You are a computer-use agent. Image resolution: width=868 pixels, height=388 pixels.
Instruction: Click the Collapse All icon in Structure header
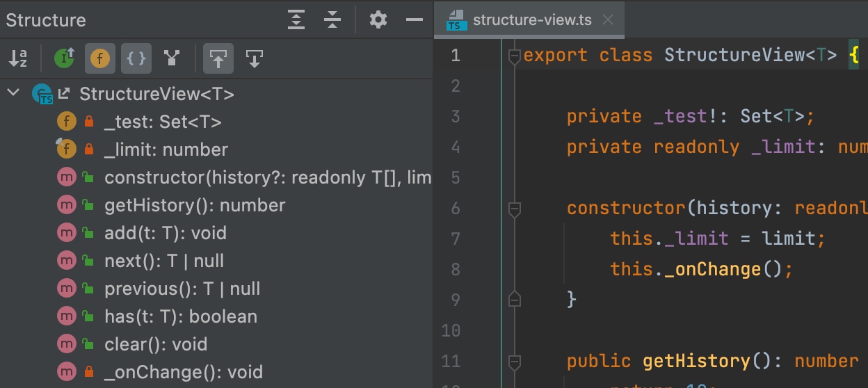(332, 19)
